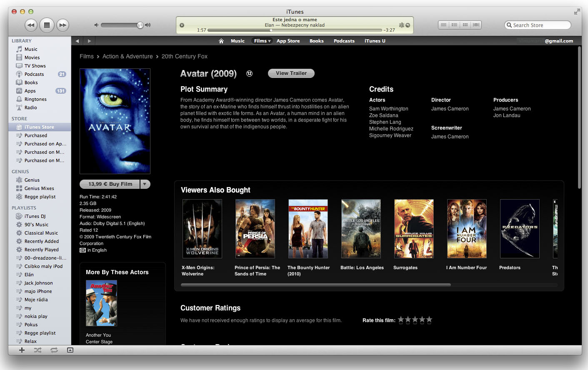Stop the current playback
This screenshot has width=588, height=370.
pyautogui.click(x=47, y=25)
